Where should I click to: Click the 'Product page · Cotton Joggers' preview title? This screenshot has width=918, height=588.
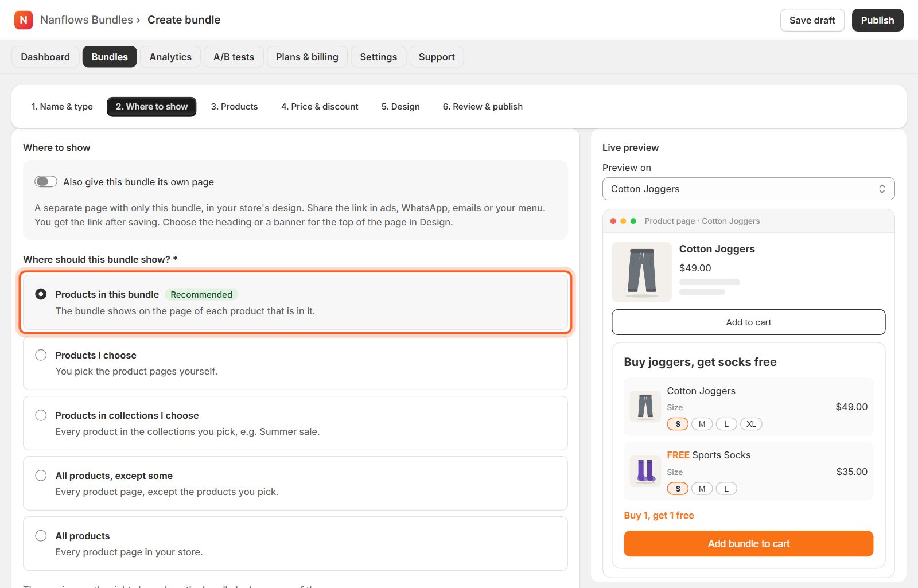click(x=702, y=221)
